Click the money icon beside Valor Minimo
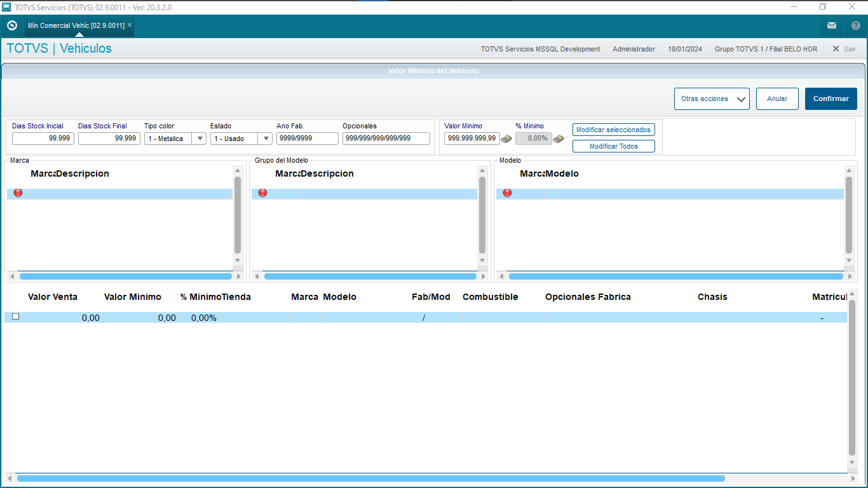 [506, 139]
